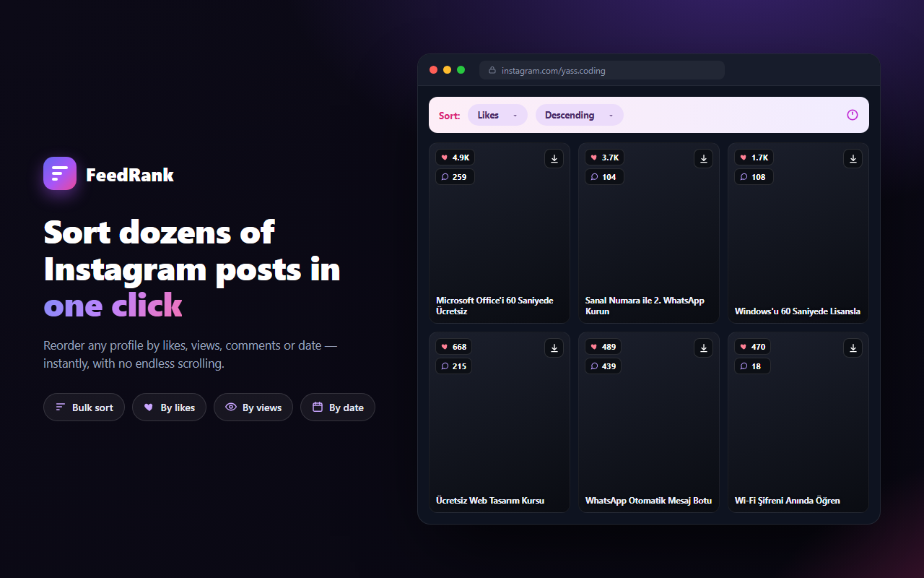This screenshot has width=924, height=578.
Task: Download the Microsoft Office'i 60 Saniyede post
Action: click(x=554, y=159)
